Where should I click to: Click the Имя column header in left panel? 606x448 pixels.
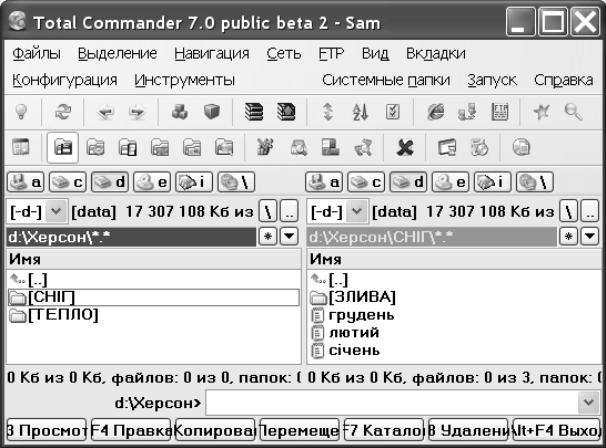click(x=154, y=259)
